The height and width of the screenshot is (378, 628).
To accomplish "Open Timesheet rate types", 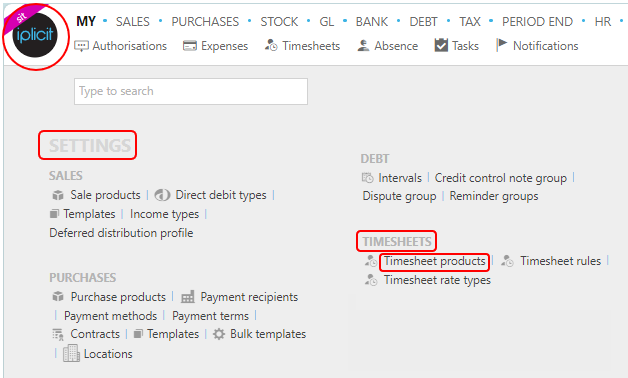I will click(437, 280).
